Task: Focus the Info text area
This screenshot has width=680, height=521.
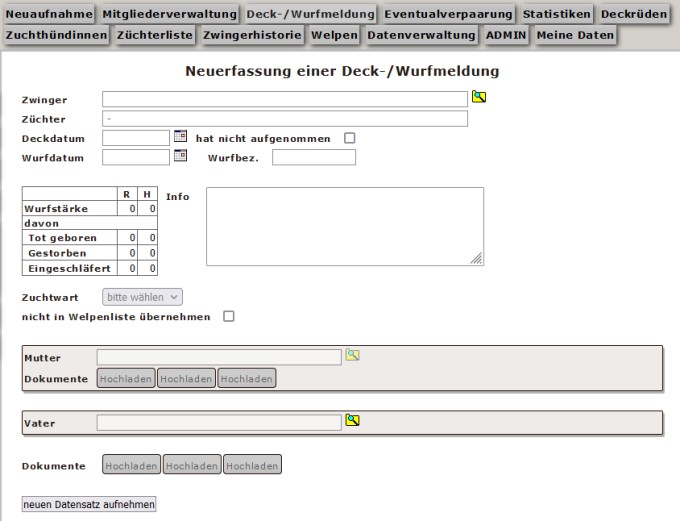Action: click(x=344, y=226)
